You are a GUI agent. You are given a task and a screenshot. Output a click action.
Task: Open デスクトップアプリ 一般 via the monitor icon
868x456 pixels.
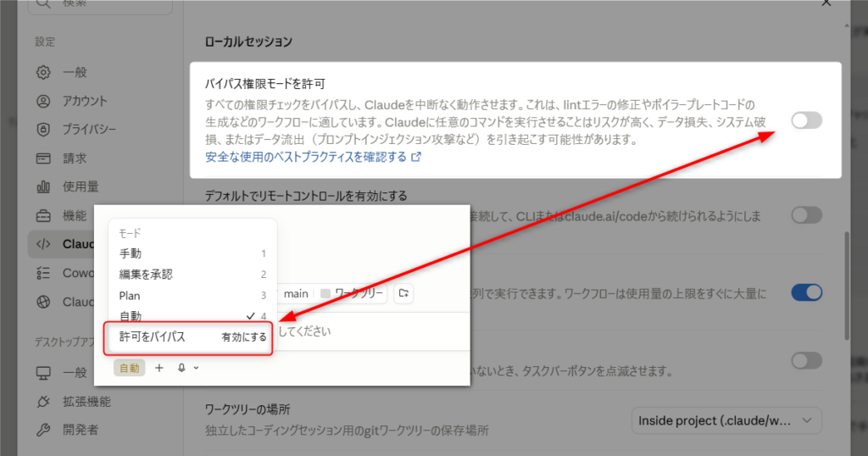point(43,373)
